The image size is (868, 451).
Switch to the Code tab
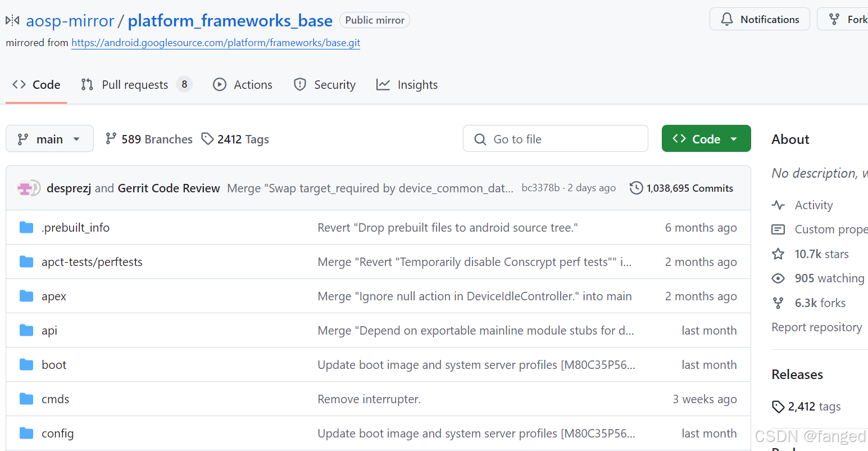point(37,85)
